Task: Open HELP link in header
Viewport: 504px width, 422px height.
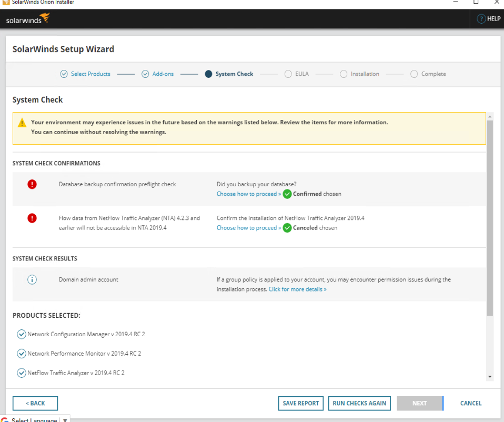Action: tap(493, 19)
